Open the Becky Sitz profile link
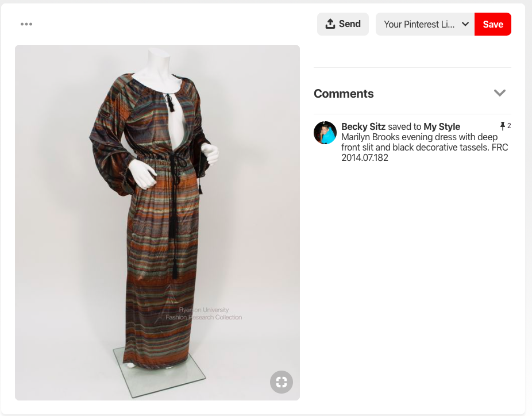Image resolution: width=532 pixels, height=416 pixels. (x=363, y=126)
